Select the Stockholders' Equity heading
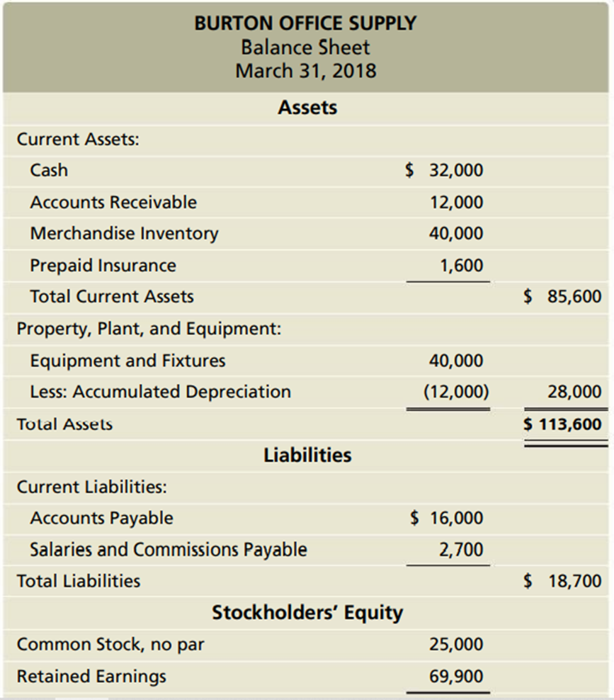The width and height of the screenshot is (614, 700). click(307, 613)
